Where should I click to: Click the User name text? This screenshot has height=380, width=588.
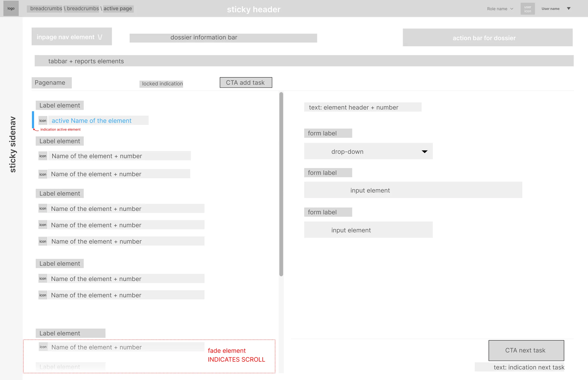550,9
